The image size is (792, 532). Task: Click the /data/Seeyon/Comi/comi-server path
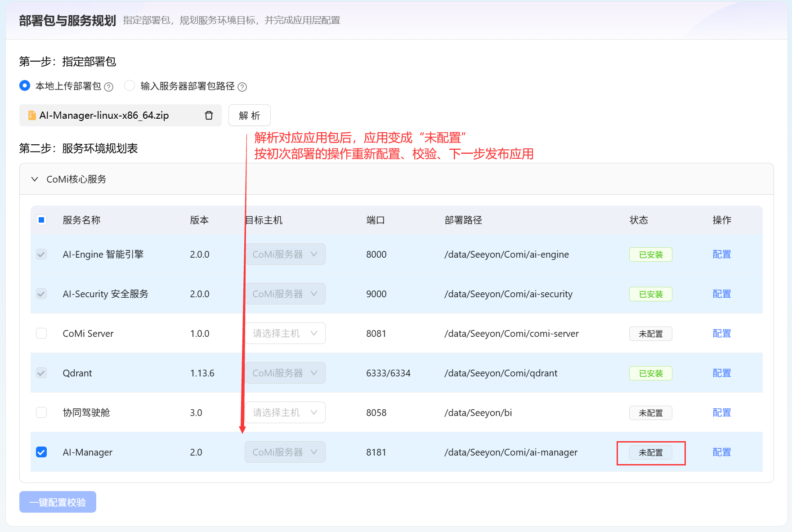tap(511, 334)
